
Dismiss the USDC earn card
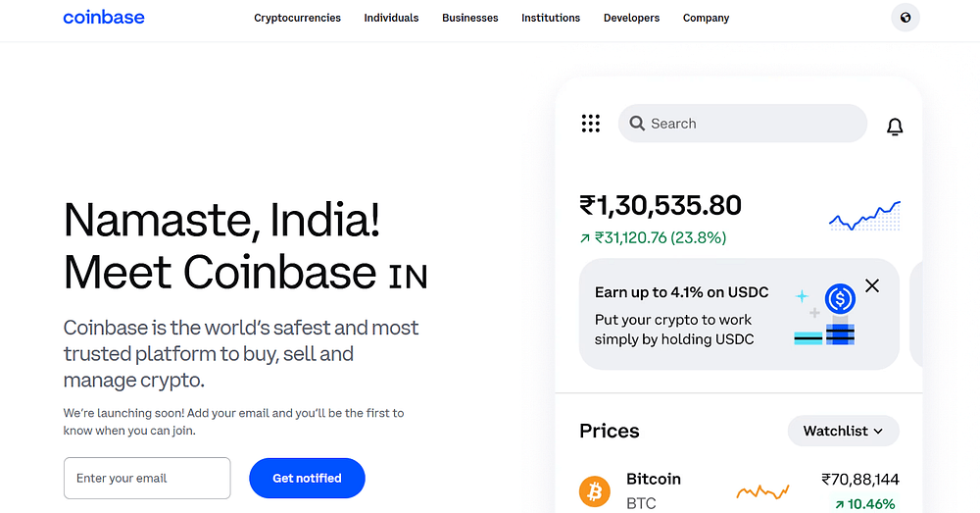(x=872, y=285)
